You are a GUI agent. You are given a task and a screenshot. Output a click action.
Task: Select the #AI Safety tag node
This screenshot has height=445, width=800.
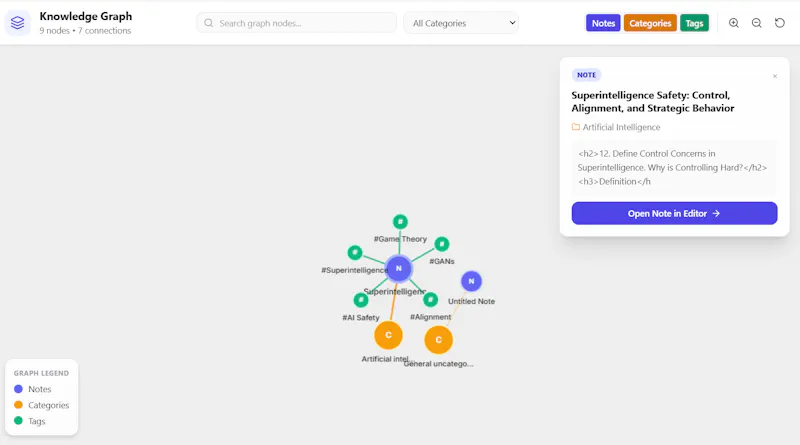pos(361,300)
